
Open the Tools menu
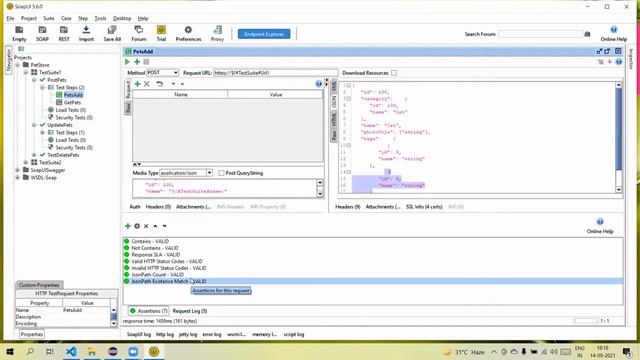pyautogui.click(x=100, y=18)
